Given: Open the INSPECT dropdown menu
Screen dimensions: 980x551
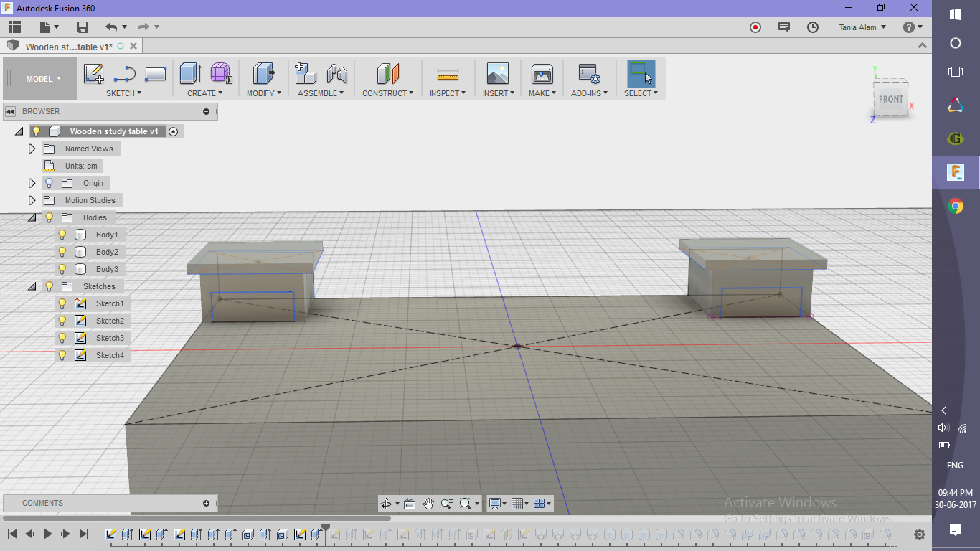Looking at the screenshot, I should coord(448,93).
